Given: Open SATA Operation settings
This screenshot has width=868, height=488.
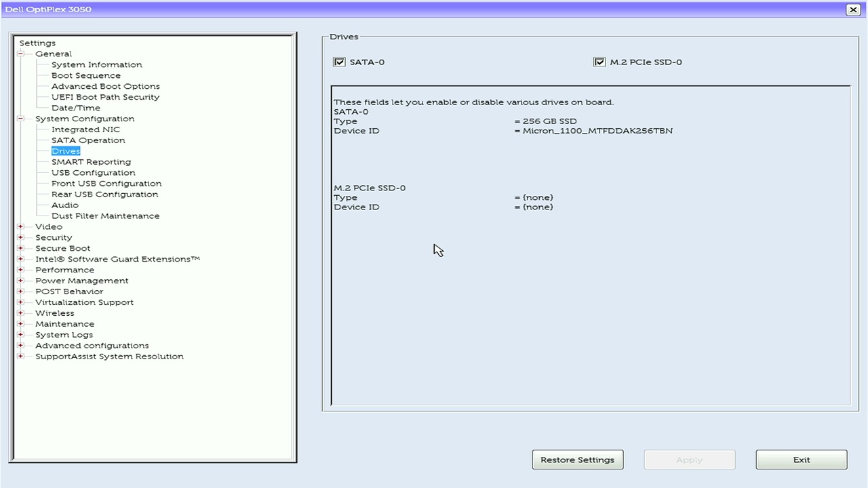Looking at the screenshot, I should click(x=88, y=140).
